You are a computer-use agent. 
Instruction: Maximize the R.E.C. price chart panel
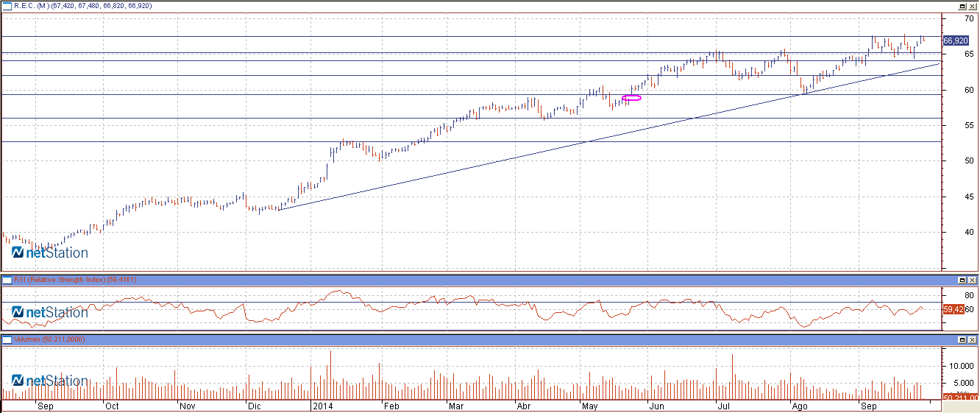point(961,6)
